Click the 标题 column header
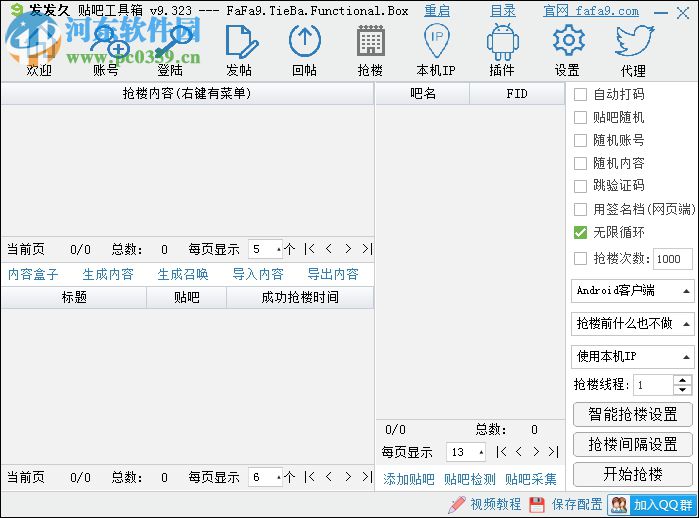Viewport: 699px width, 518px height. (74, 297)
